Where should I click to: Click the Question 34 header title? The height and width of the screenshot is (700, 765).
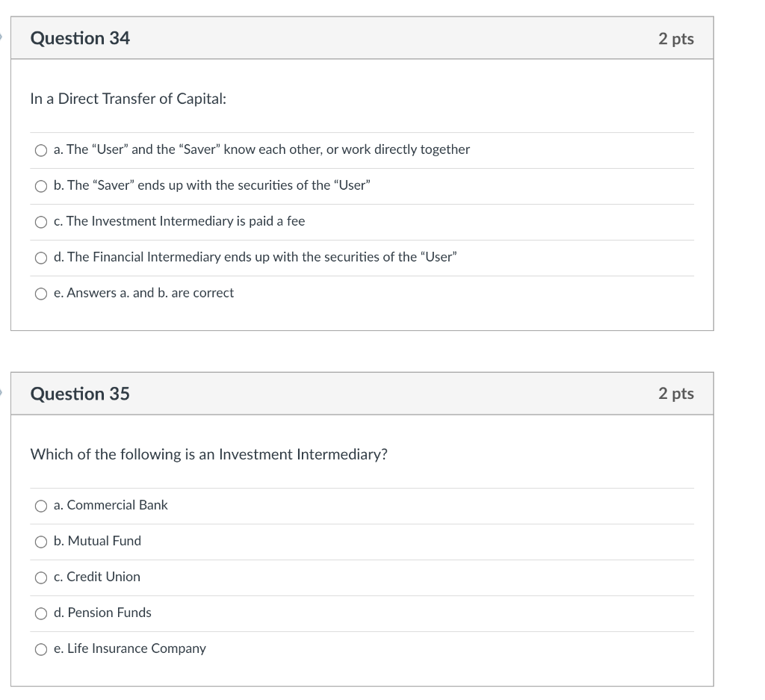pos(79,38)
